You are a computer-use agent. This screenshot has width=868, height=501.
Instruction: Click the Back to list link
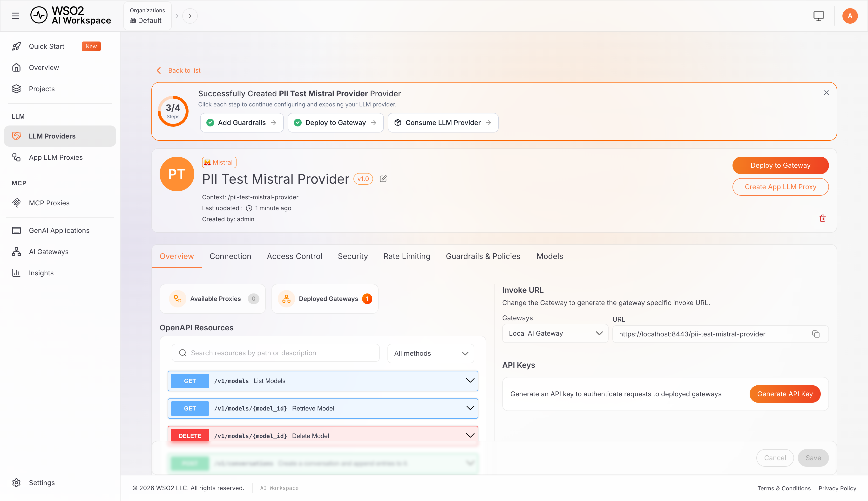(184, 70)
